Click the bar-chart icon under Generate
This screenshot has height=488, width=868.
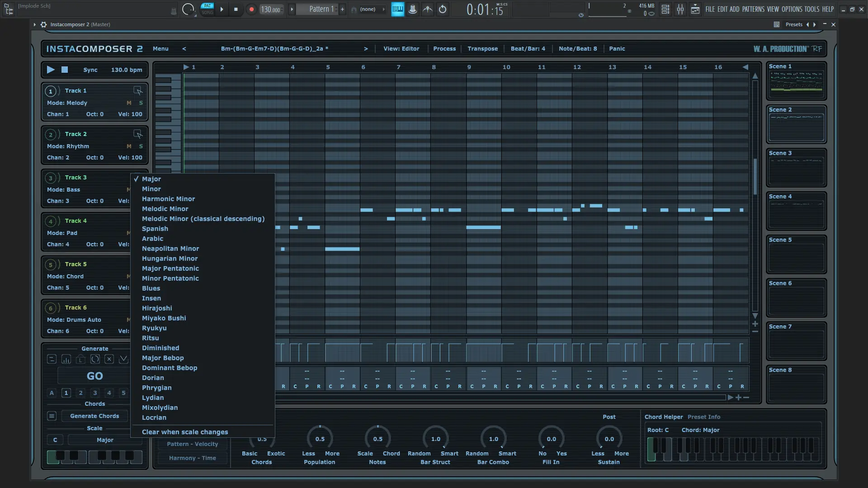66,359
